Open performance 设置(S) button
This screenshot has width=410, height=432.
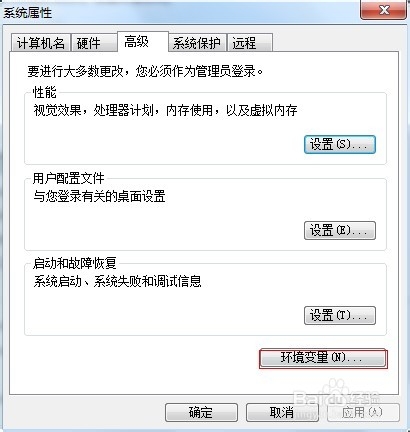pos(340,144)
